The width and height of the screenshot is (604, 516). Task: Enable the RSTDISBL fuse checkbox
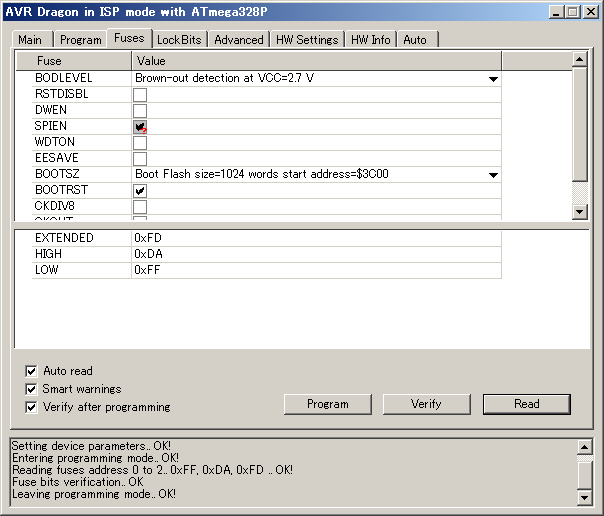140,95
